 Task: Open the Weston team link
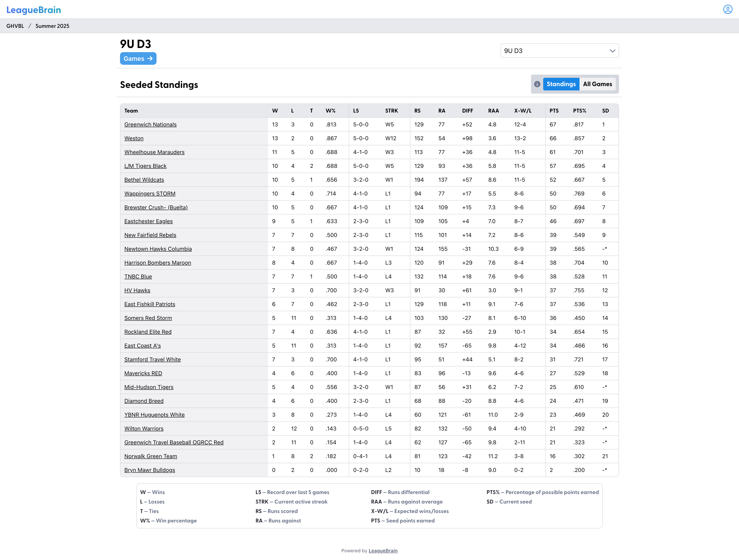pos(134,138)
